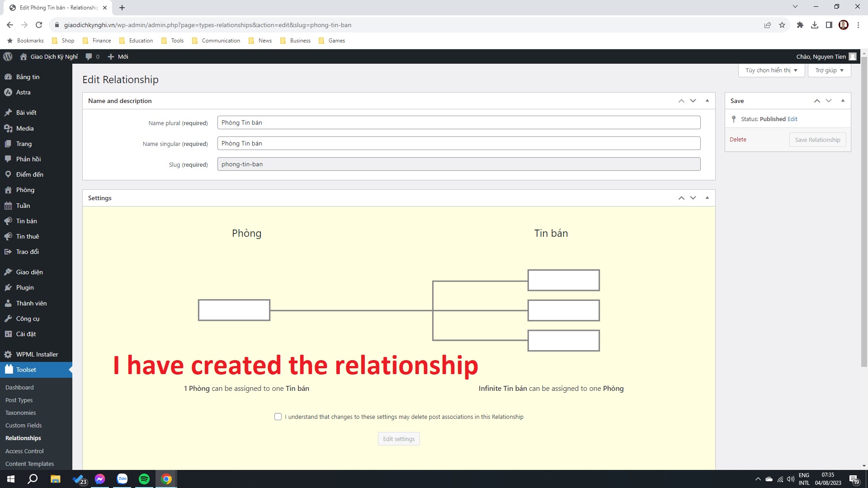Viewport: 868px width, 488px height.
Task: Click the Edit settings button
Action: [x=399, y=439]
